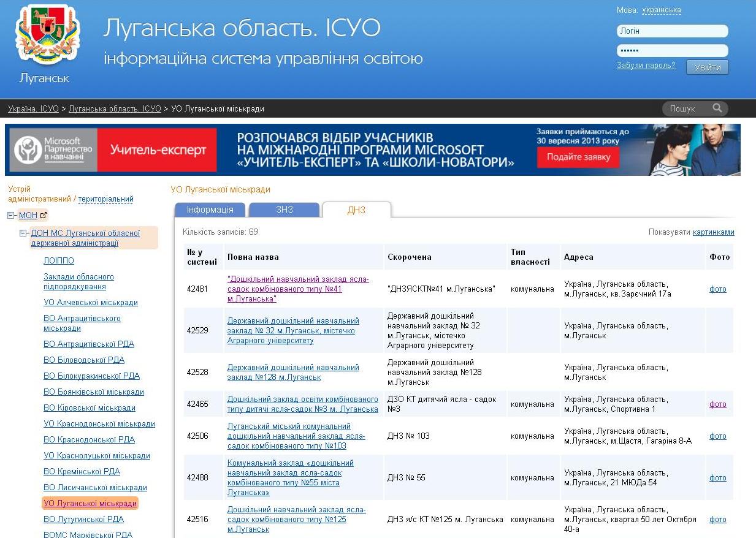Open фото link for record 42481
Image resolution: width=756 pixels, height=538 pixels.
pyautogui.click(x=717, y=289)
